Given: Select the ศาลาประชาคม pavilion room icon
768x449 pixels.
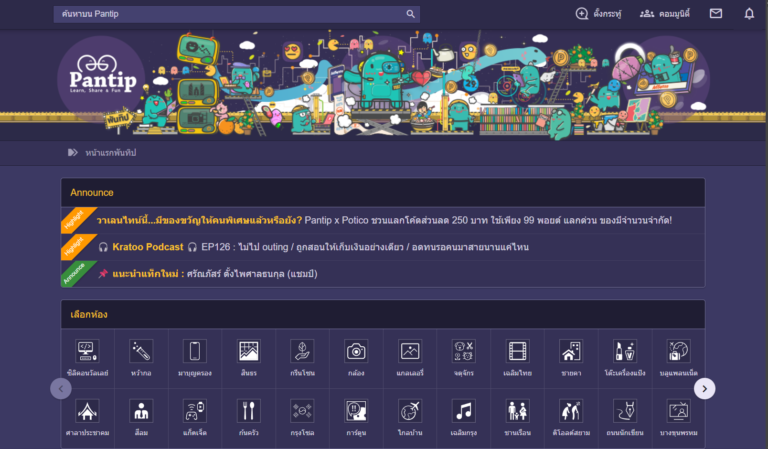Looking at the screenshot, I should point(87,411).
